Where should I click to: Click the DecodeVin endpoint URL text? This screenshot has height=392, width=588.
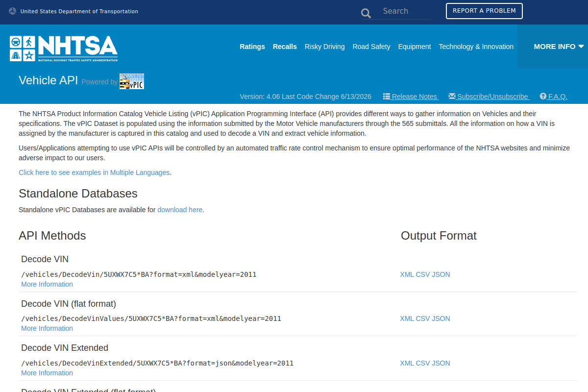point(139,274)
